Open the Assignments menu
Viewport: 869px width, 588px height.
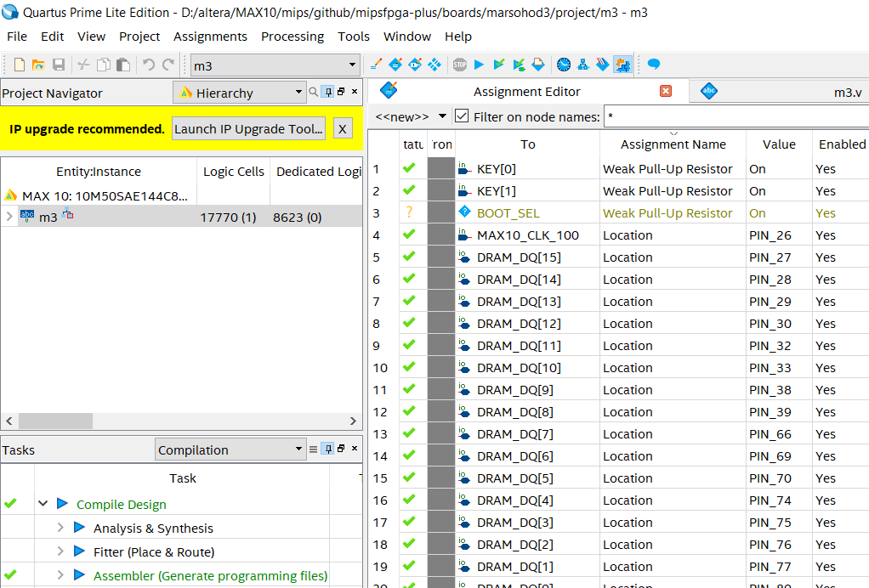click(x=210, y=37)
